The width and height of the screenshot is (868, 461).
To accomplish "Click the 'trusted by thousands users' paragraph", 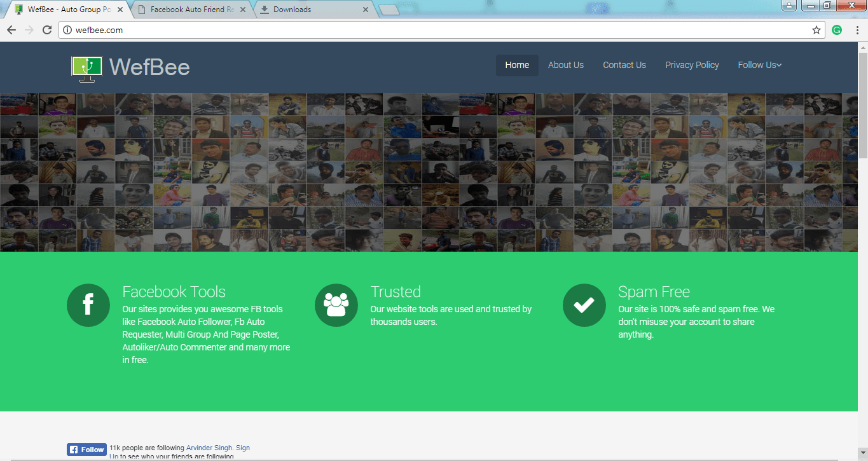I will coord(451,315).
